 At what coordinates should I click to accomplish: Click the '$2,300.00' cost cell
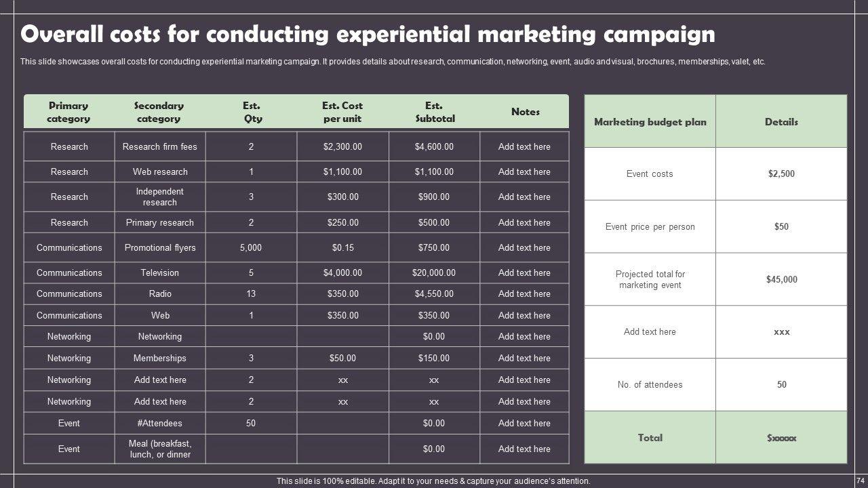(x=342, y=146)
